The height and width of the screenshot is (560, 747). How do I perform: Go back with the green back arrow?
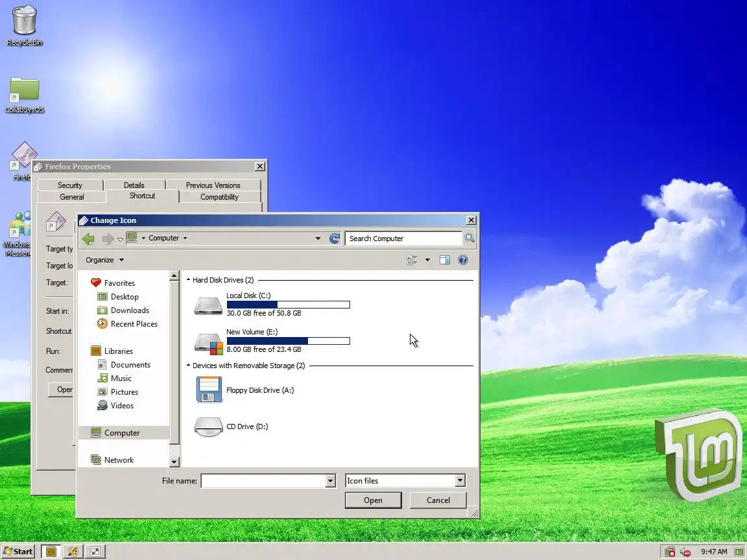(x=88, y=239)
